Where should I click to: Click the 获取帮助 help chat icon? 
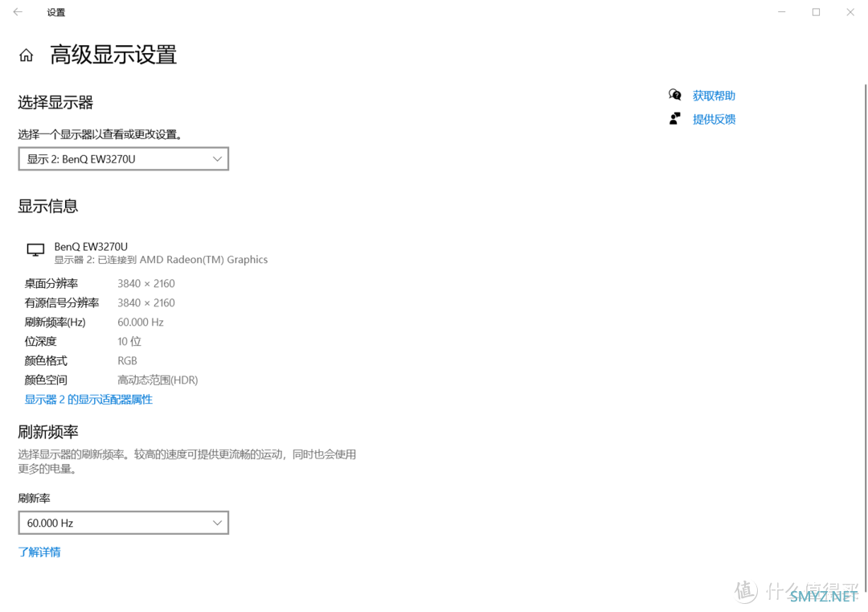click(x=674, y=95)
